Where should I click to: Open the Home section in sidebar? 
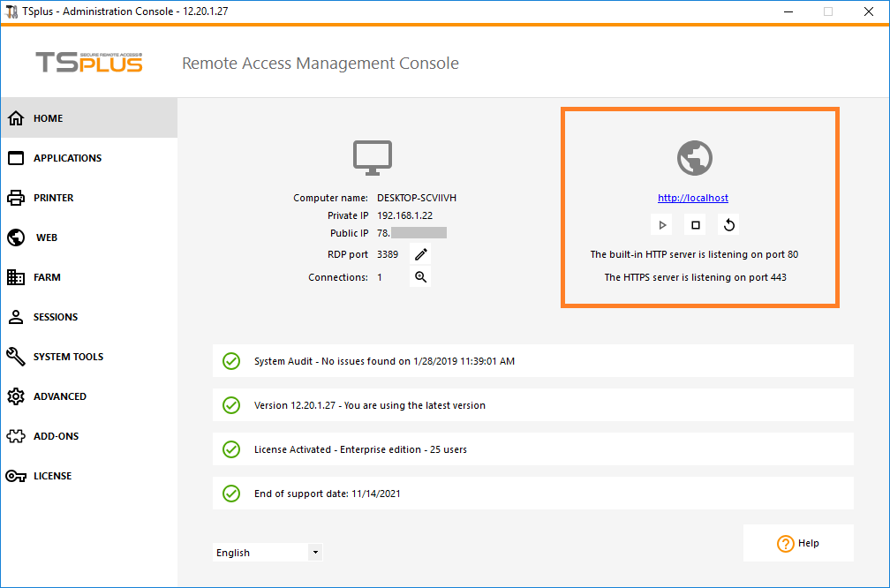point(89,118)
